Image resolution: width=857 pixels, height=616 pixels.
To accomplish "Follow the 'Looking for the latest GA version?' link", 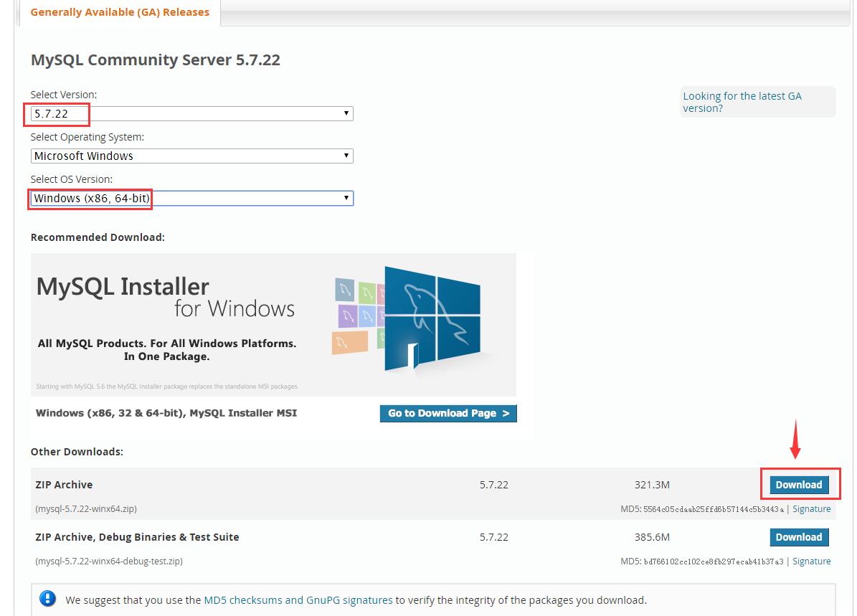I will coord(742,103).
